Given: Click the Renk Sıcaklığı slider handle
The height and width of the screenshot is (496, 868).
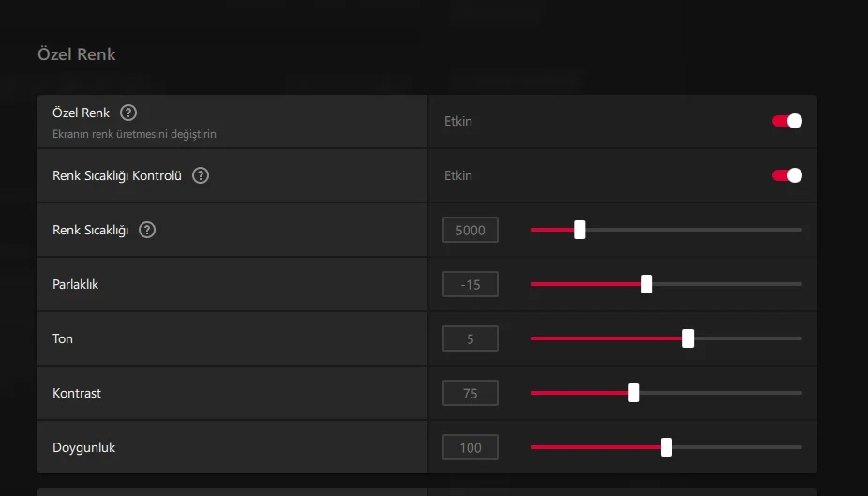Looking at the screenshot, I should tap(579, 230).
